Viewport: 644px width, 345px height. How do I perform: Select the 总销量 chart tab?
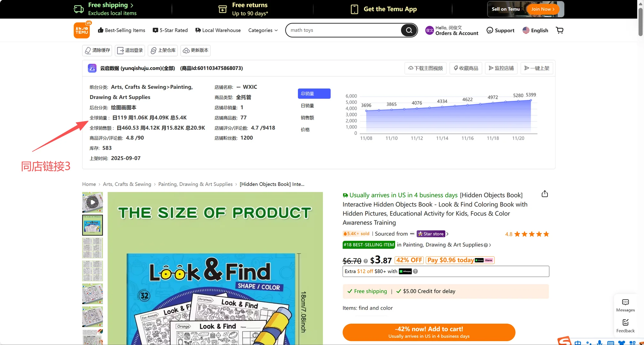[x=314, y=94]
